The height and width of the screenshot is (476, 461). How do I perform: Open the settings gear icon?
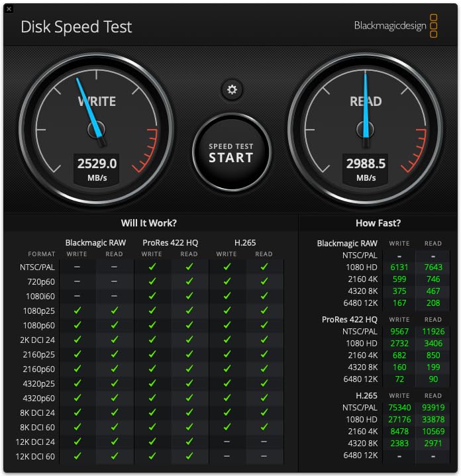tap(232, 89)
